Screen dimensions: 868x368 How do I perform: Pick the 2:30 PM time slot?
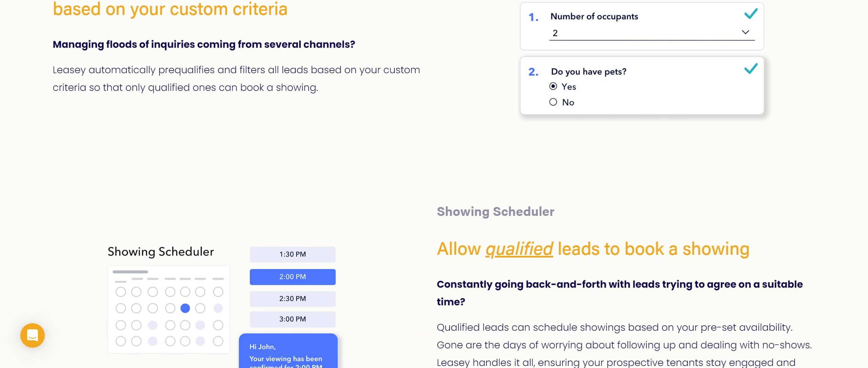(292, 299)
